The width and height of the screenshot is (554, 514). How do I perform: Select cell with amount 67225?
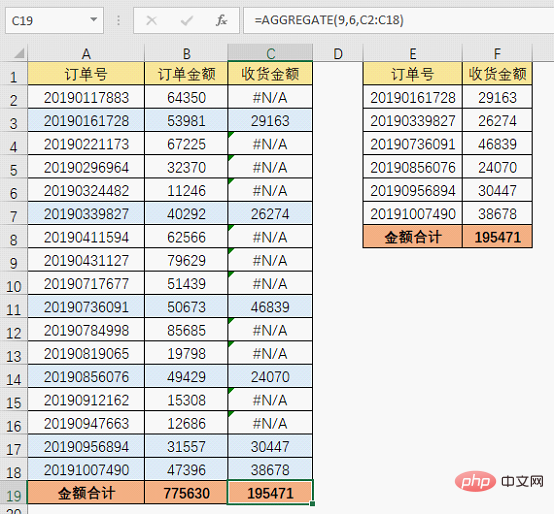tap(186, 144)
